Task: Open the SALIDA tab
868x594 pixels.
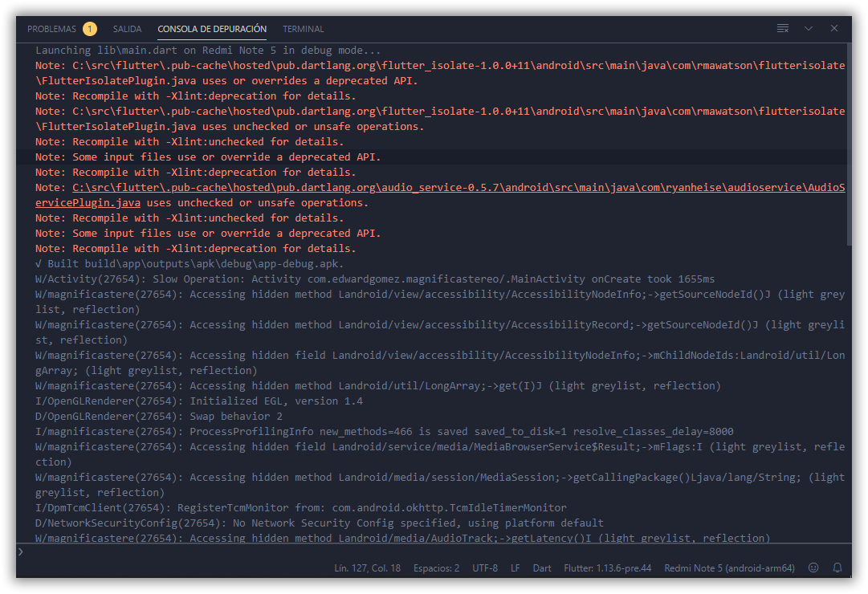Action: click(x=128, y=29)
